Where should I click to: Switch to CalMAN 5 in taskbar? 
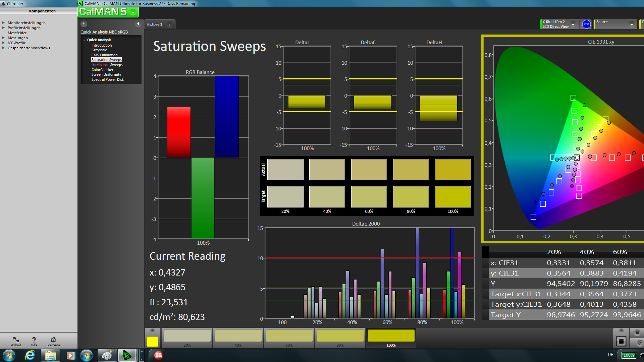coord(127,355)
